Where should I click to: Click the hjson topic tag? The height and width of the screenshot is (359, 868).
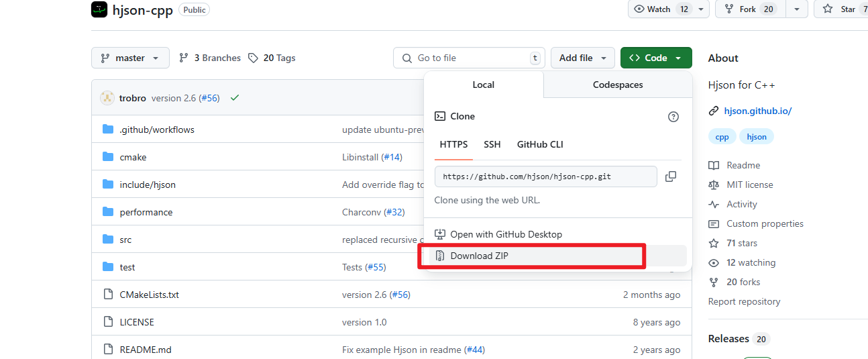pos(757,137)
